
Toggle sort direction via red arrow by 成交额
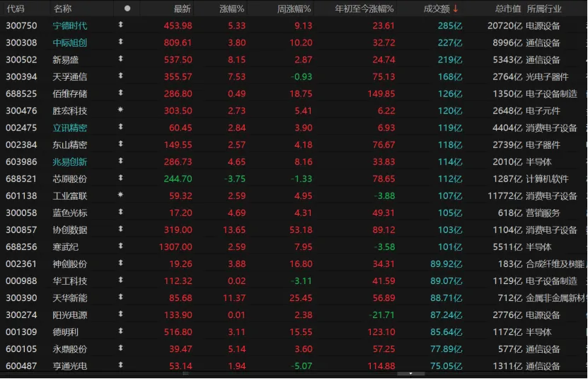[x=456, y=9]
